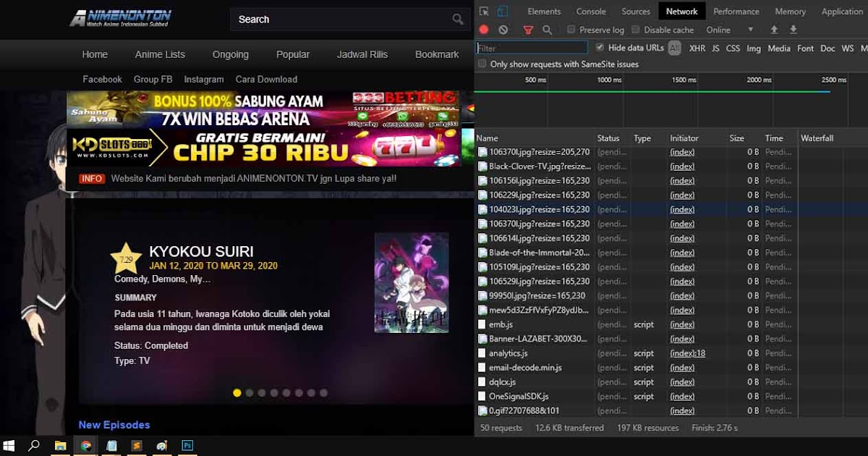The height and width of the screenshot is (456, 868).
Task: Check Only show requests with SameSite issues
Action: [x=482, y=64]
